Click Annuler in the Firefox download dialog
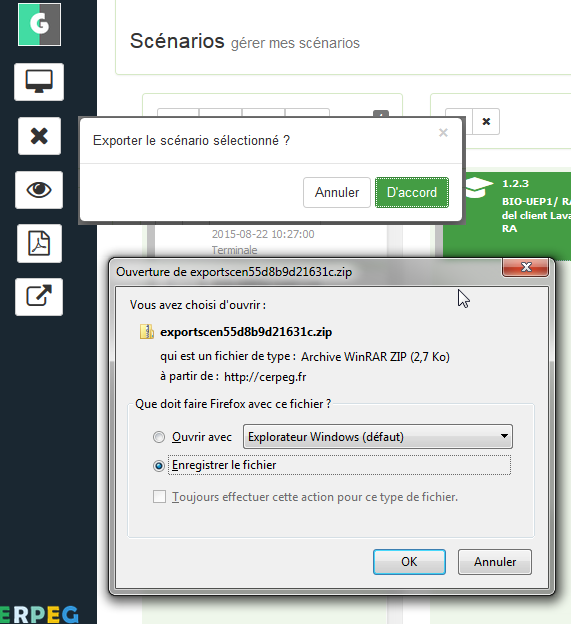The image size is (571, 624). [x=495, y=562]
